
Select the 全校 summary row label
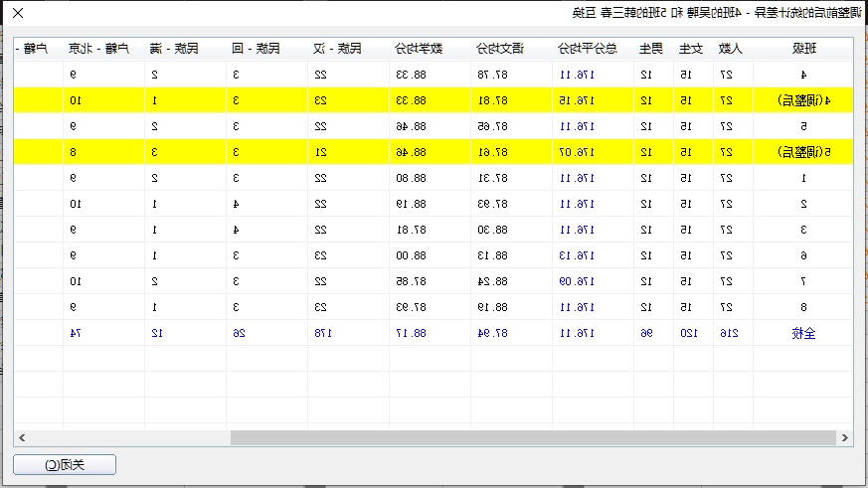(x=803, y=333)
